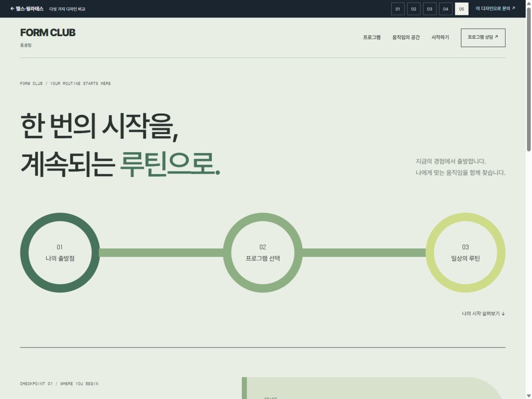This screenshot has height=399, width=532.
Task: Open the 시작하기 menu item
Action: pyautogui.click(x=440, y=37)
